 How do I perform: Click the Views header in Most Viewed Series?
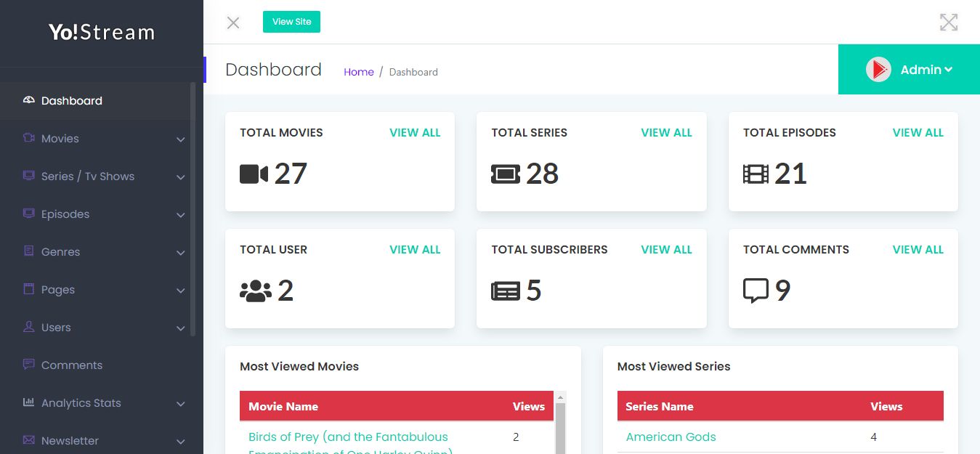coord(886,407)
